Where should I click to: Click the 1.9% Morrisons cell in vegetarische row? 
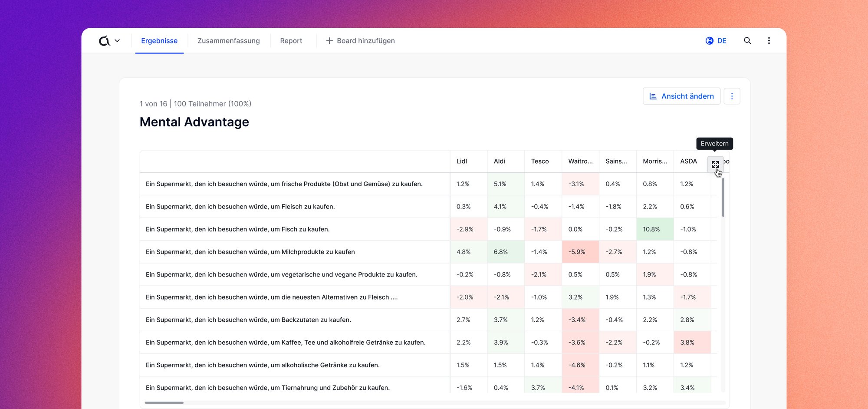pyautogui.click(x=655, y=274)
